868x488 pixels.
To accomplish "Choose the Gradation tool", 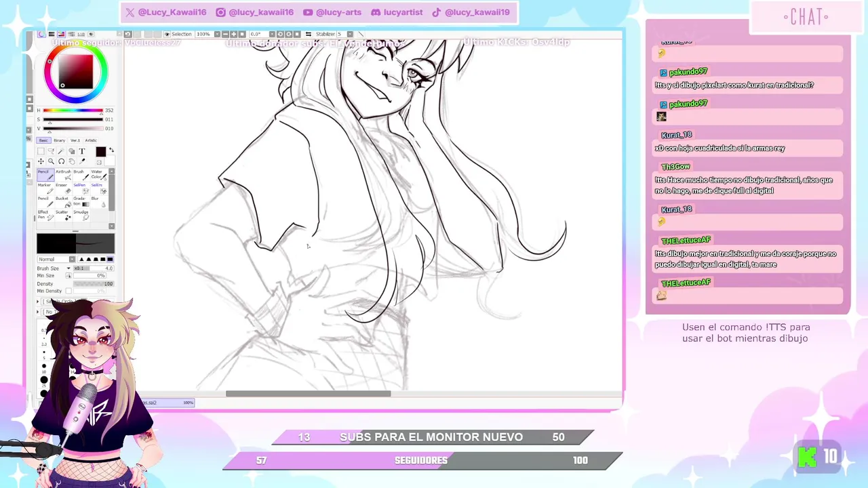I will pyautogui.click(x=81, y=202).
